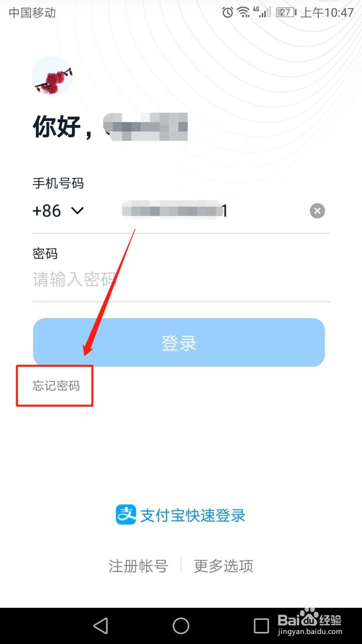
Task: Tap the user avatar flower picture
Action: [x=52, y=76]
